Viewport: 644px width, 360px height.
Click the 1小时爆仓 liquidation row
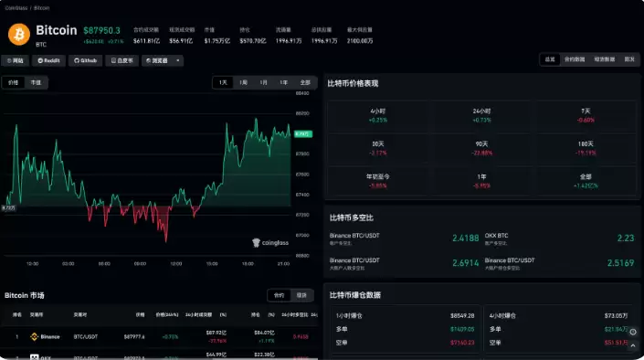pos(405,315)
